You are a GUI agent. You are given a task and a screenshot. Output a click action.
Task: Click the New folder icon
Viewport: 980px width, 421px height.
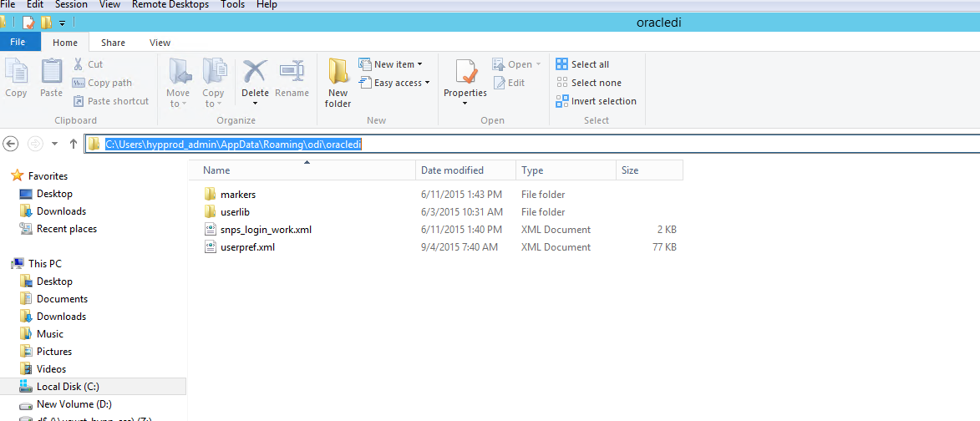[x=338, y=74]
